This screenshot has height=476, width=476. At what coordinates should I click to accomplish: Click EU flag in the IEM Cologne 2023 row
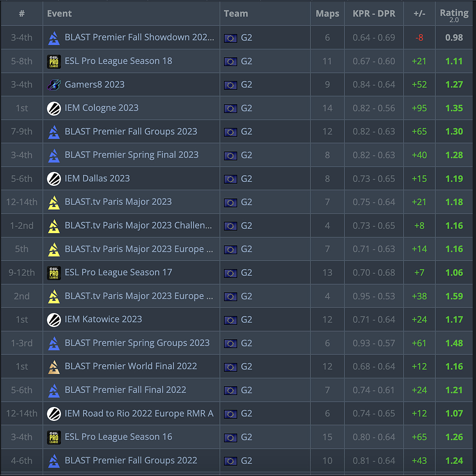(x=231, y=109)
